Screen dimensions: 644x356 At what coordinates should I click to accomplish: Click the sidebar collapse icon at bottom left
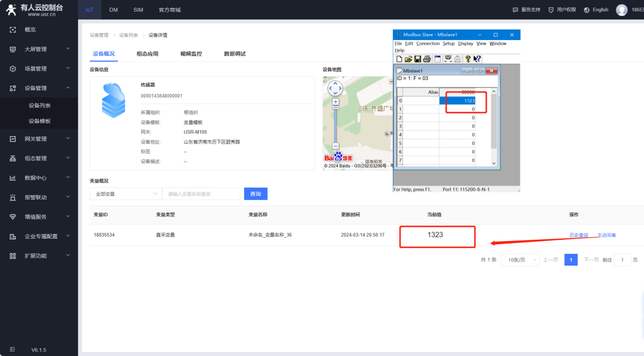pyautogui.click(x=13, y=350)
